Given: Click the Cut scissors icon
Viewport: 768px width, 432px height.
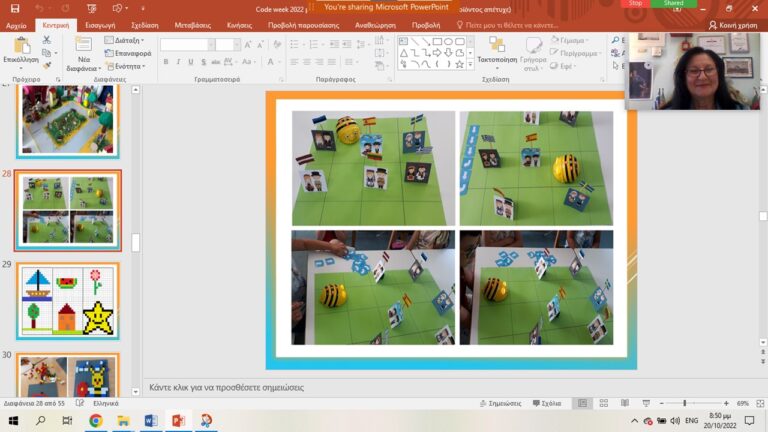Looking at the screenshot, I should 47,40.
